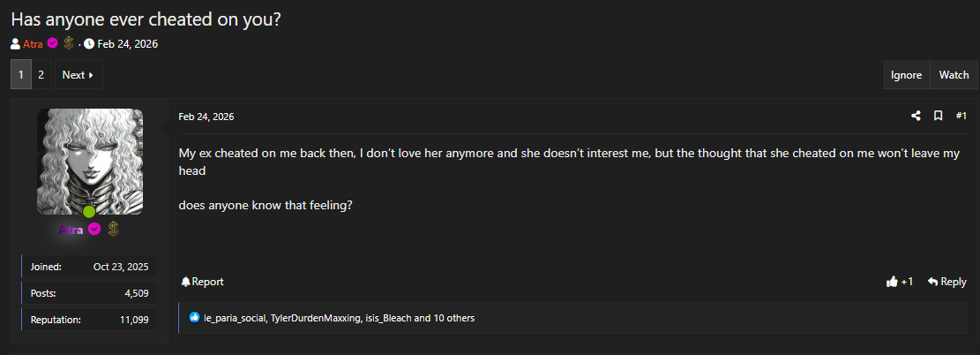This screenshot has width=980, height=355.
Task: Bookmark the first post
Action: tap(939, 116)
